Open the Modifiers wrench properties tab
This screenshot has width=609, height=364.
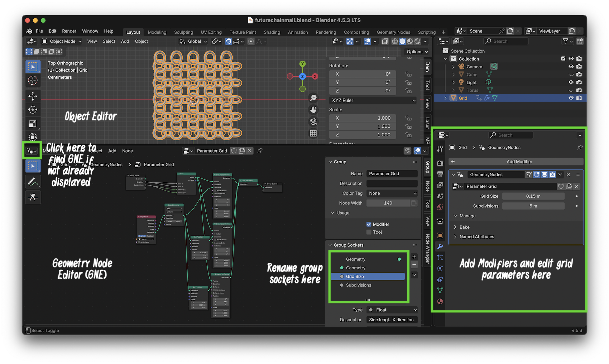[440, 246]
